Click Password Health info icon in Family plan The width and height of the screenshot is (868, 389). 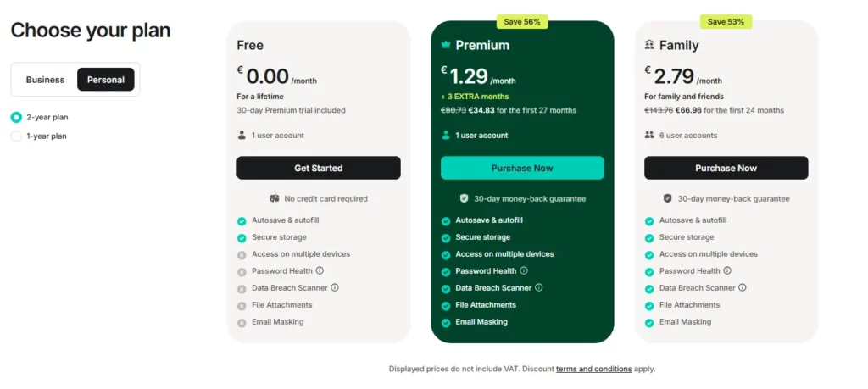pyautogui.click(x=727, y=270)
